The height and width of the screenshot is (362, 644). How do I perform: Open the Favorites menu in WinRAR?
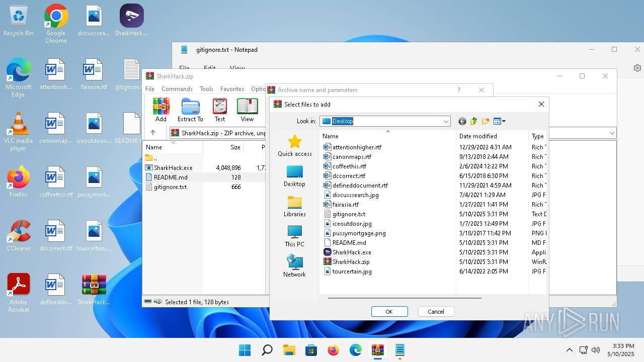click(232, 89)
